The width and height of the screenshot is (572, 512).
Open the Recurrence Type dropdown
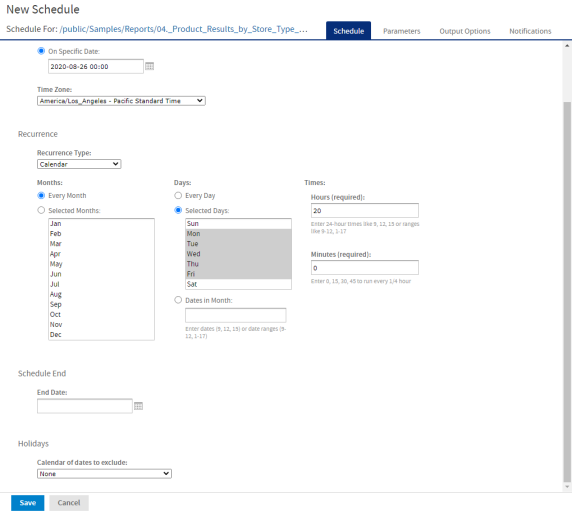79,164
